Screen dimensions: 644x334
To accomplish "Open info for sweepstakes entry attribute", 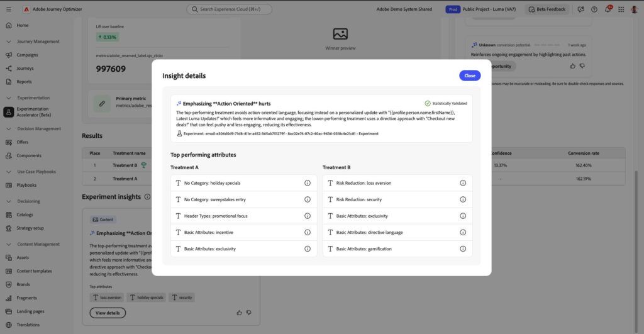I will 307,199.
